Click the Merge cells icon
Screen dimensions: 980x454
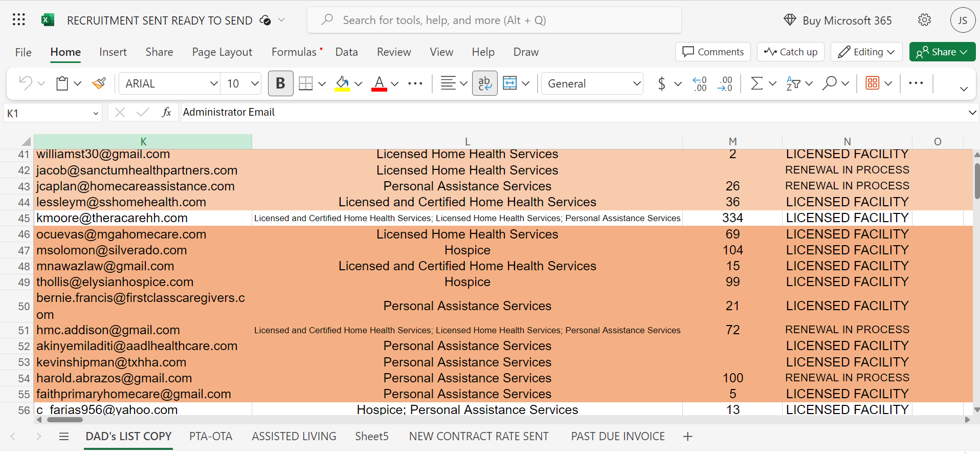click(510, 83)
